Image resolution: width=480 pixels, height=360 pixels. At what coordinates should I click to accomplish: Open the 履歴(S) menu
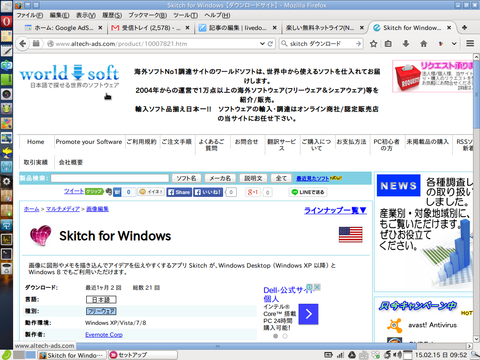[112, 15]
